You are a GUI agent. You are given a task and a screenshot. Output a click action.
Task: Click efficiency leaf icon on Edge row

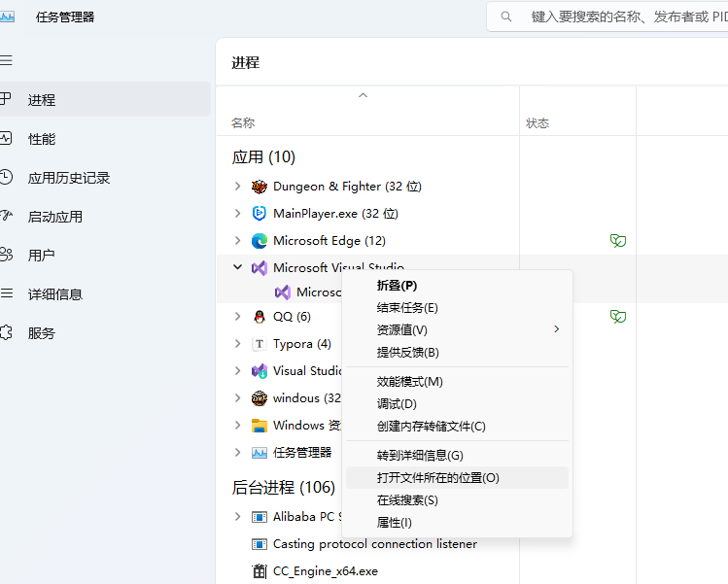point(618,241)
